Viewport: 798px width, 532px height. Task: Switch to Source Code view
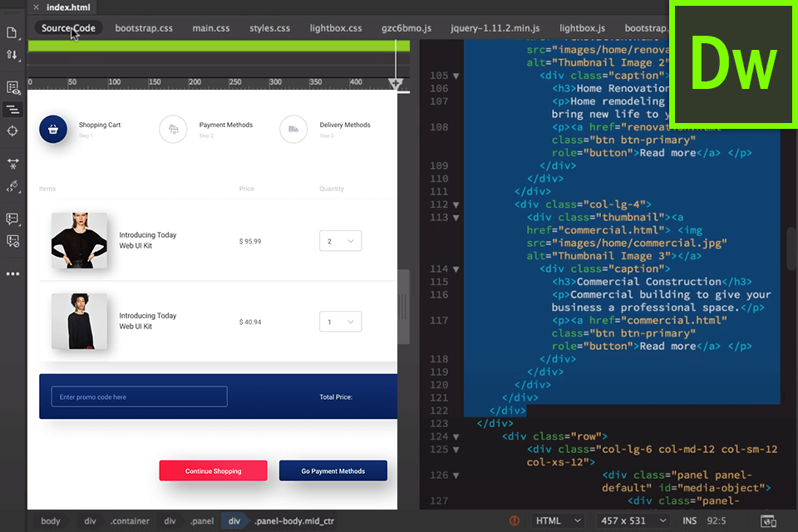point(68,28)
